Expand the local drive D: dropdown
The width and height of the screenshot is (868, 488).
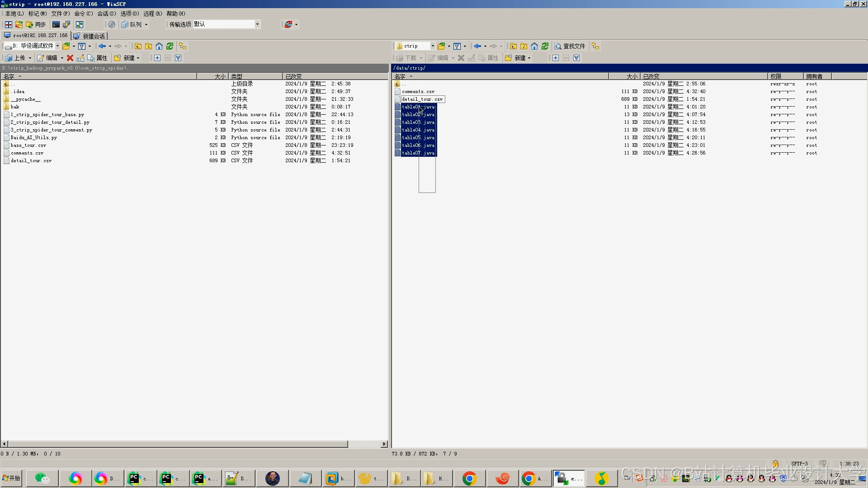point(57,46)
